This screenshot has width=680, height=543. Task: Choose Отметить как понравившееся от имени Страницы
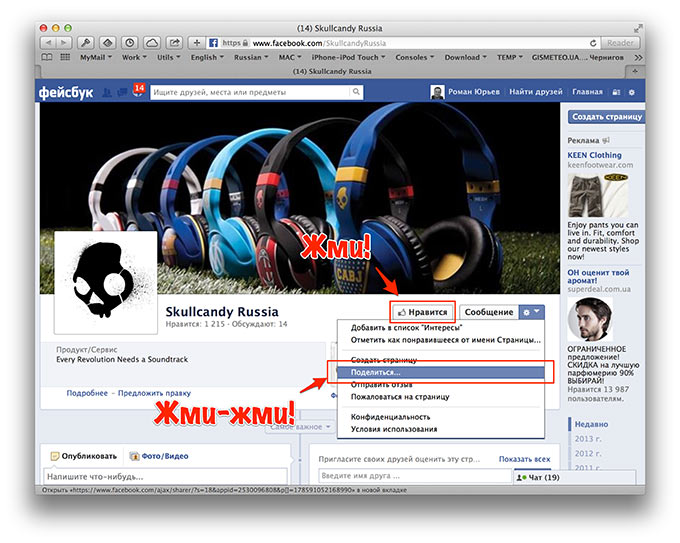(x=441, y=340)
